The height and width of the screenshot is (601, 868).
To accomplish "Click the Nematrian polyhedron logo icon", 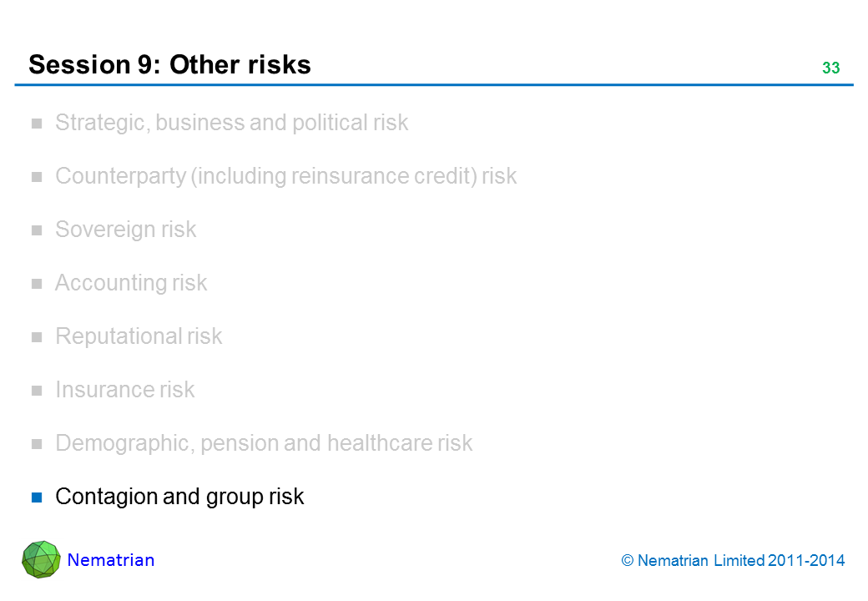I will (x=41, y=560).
